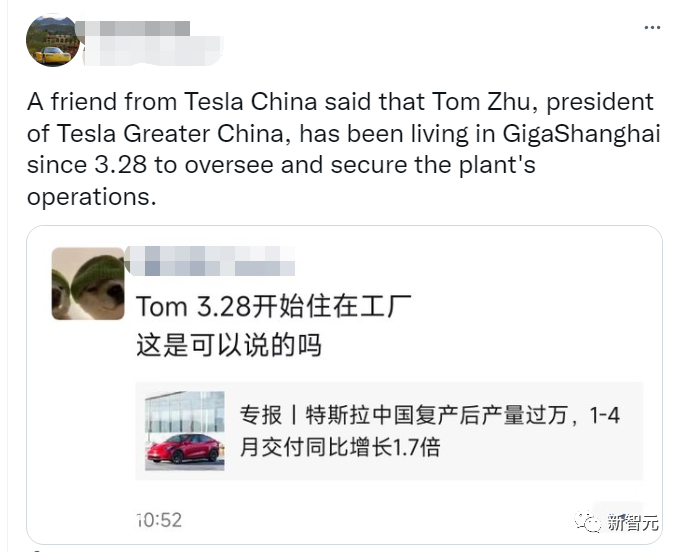This screenshot has width=680, height=552.
Task: Open the embedded chat screenshot image
Action: click(344, 385)
